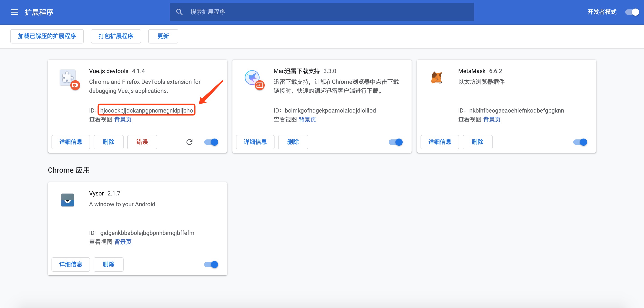Image resolution: width=644 pixels, height=308 pixels.
Task: Disable the Mac迅雷下载支持 extension toggle
Action: pyautogui.click(x=395, y=142)
